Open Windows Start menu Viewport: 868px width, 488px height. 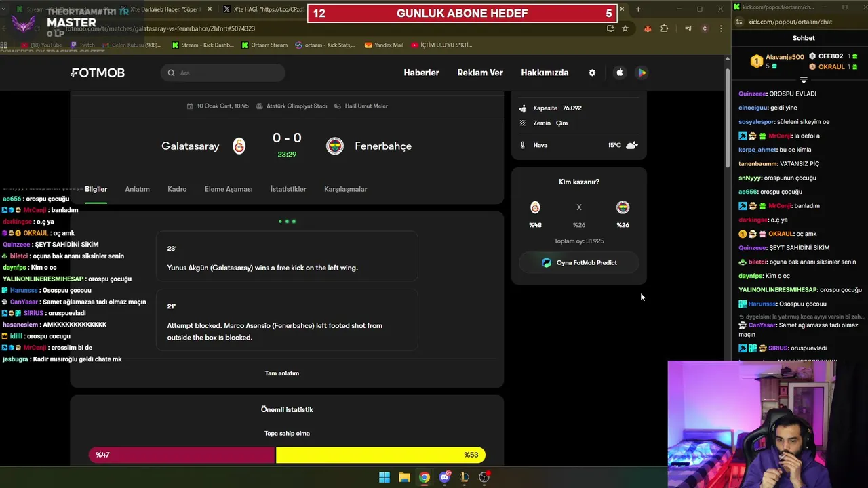384,477
